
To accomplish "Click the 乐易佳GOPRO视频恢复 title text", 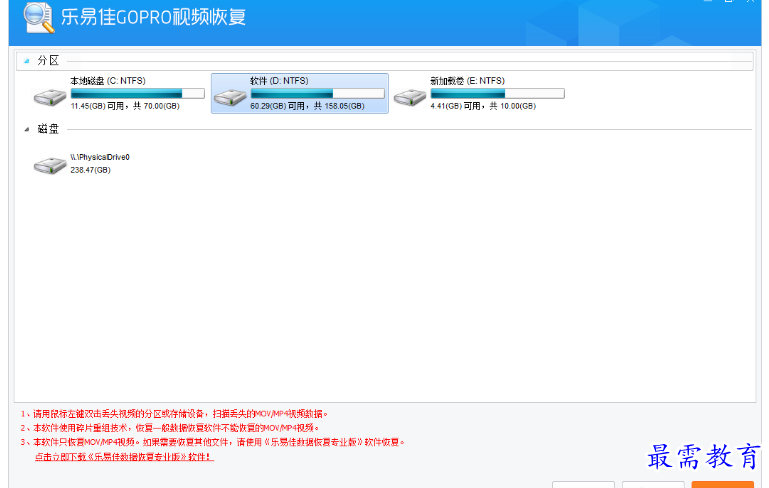I will pos(153,17).
